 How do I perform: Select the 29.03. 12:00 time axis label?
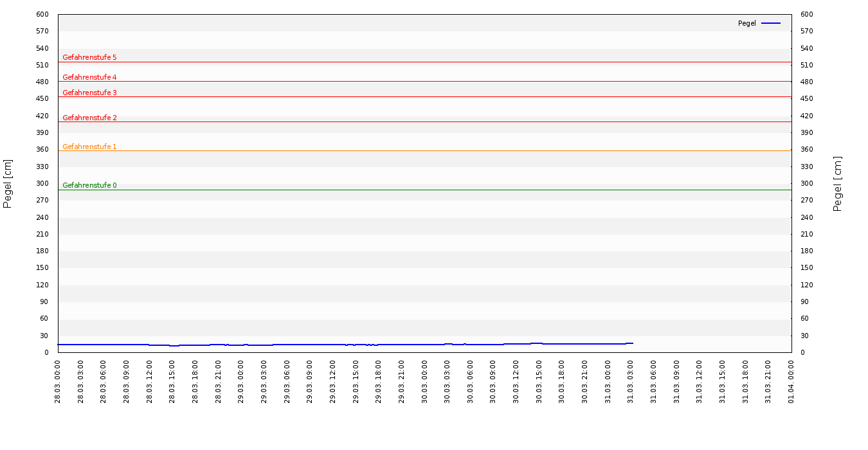(333, 381)
